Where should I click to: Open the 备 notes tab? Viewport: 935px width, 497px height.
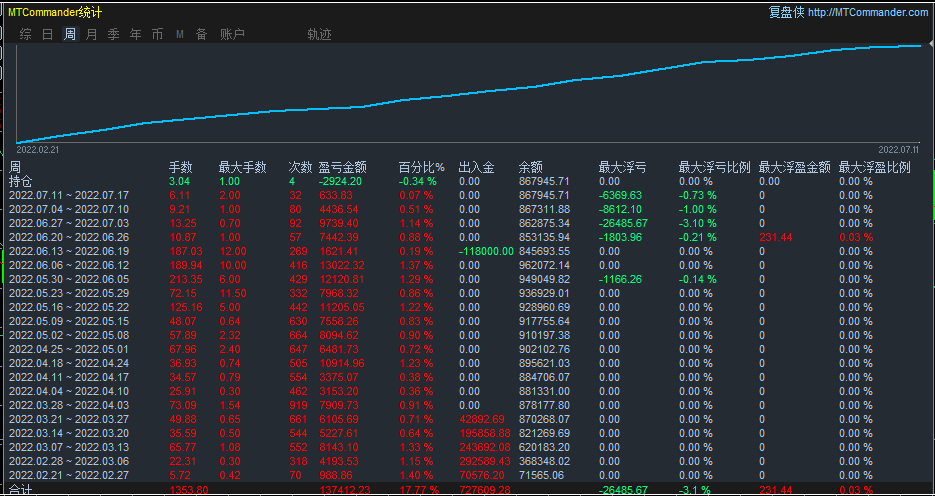coord(201,34)
